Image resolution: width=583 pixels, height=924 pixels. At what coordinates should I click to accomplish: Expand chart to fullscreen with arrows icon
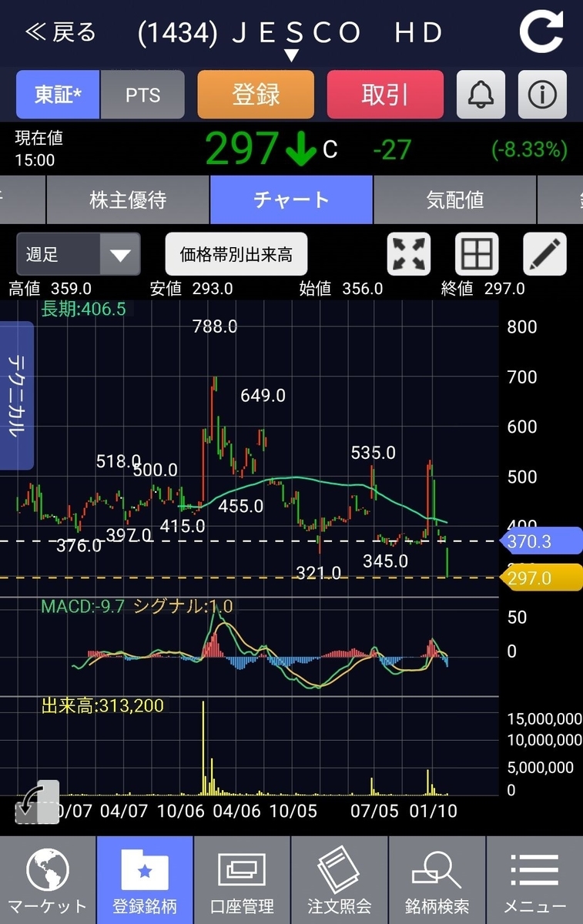pyautogui.click(x=409, y=254)
